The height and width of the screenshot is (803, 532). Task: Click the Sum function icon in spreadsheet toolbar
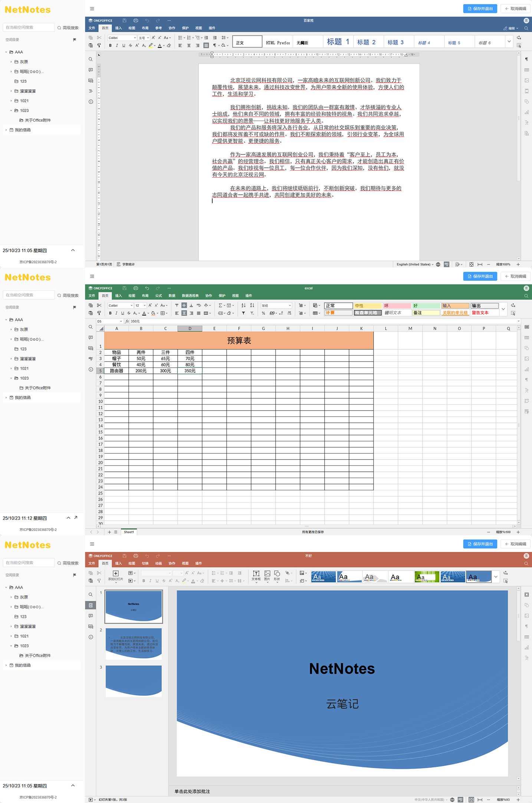coord(220,306)
